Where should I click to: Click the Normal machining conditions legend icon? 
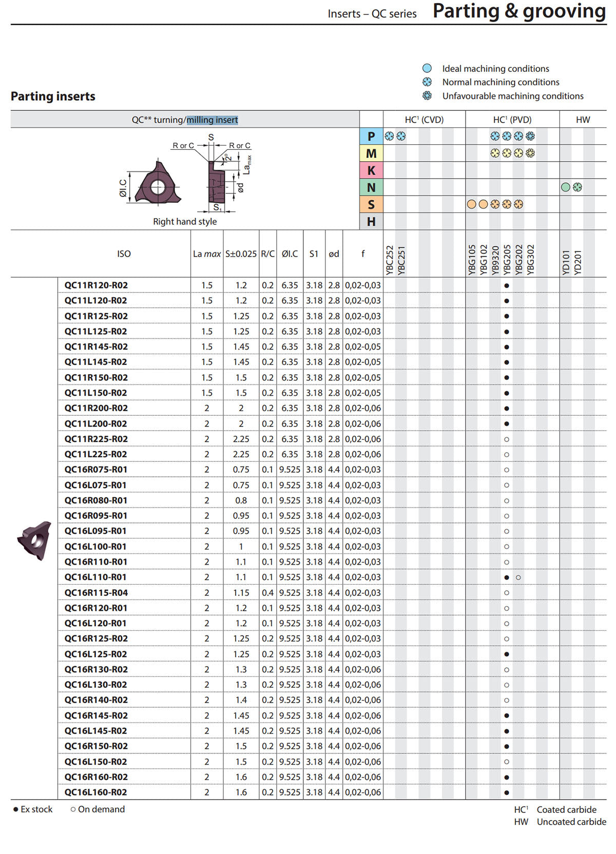(x=427, y=82)
